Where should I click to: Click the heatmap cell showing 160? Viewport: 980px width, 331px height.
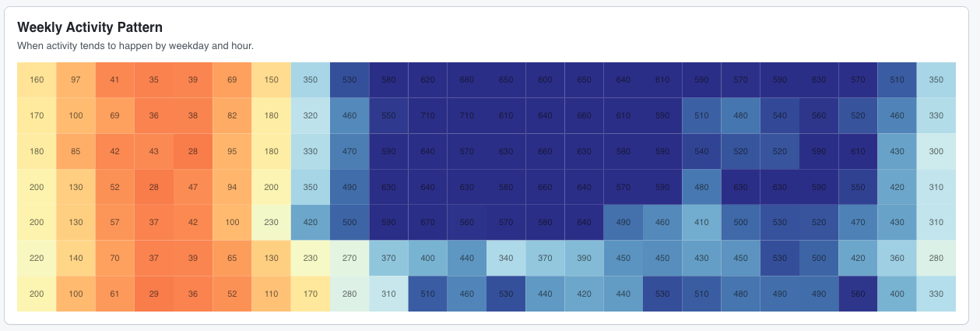[37, 79]
